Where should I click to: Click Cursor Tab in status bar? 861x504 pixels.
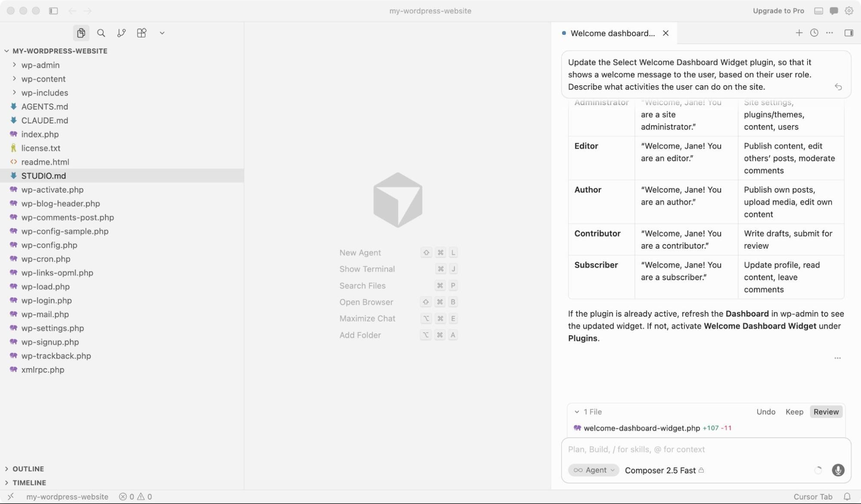[x=813, y=497]
